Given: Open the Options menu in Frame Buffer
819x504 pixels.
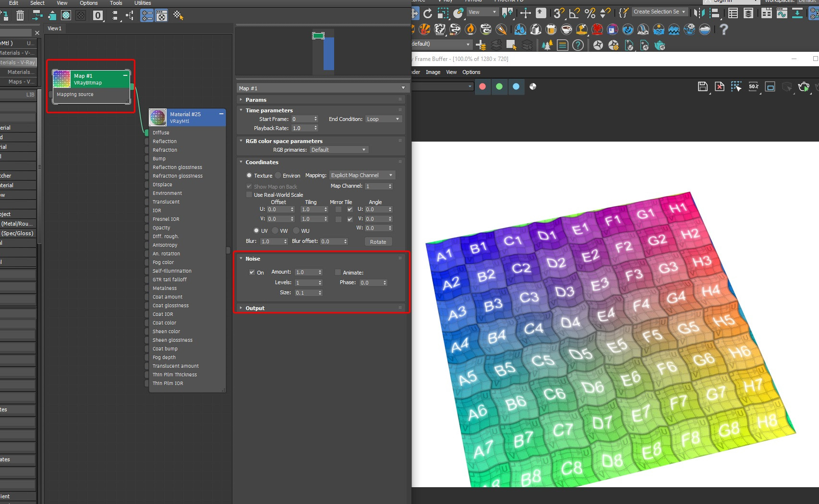Looking at the screenshot, I should (x=471, y=72).
